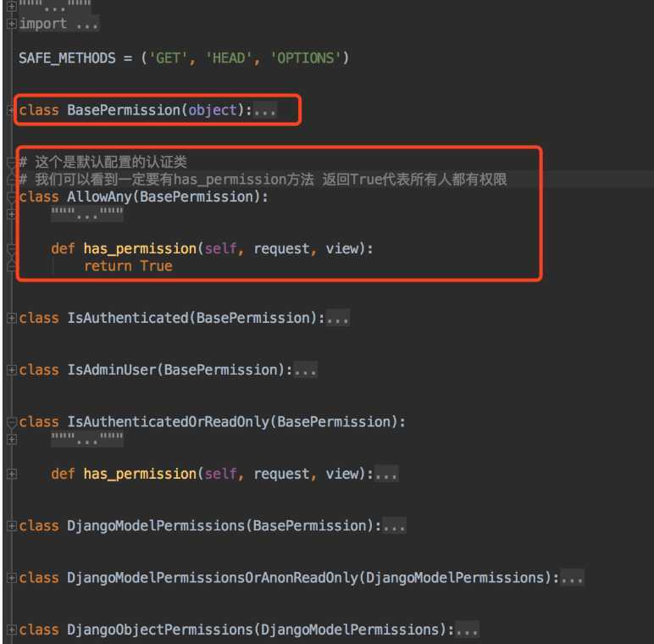Click the IsAuthenticatedOrReadOnly class name
The height and width of the screenshot is (644, 654).
click(x=169, y=422)
